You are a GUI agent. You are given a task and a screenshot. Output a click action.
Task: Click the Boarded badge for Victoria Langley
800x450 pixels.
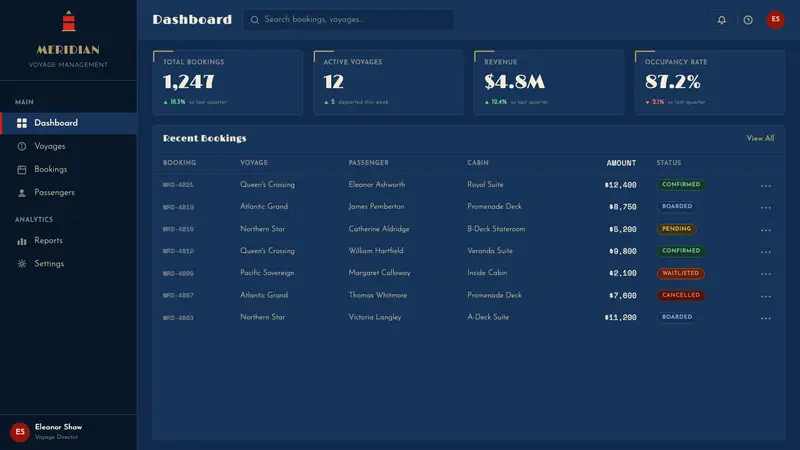pos(677,317)
